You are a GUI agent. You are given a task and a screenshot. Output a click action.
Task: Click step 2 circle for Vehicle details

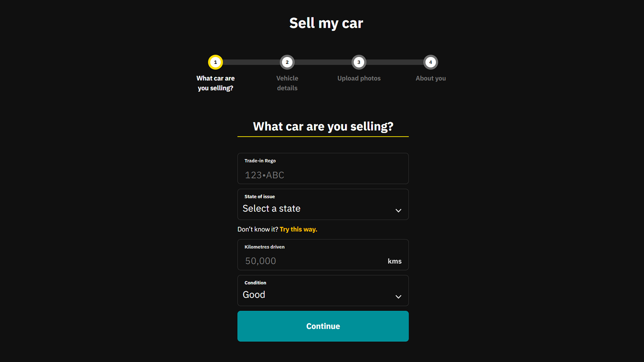pos(287,62)
